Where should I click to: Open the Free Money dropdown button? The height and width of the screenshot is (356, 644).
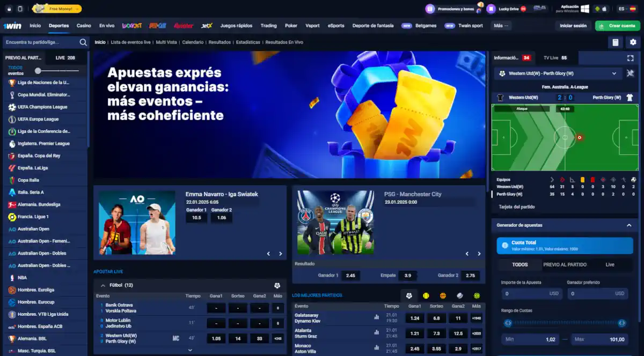57,9
